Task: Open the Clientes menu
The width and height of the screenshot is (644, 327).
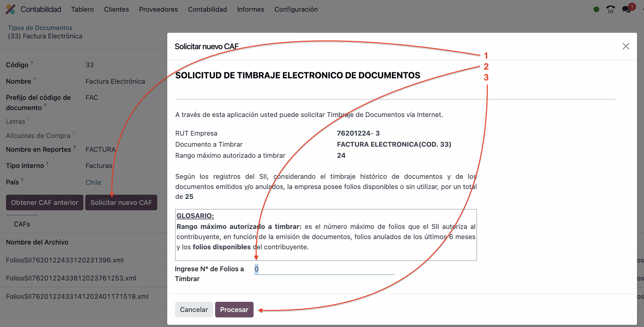Action: click(x=116, y=9)
